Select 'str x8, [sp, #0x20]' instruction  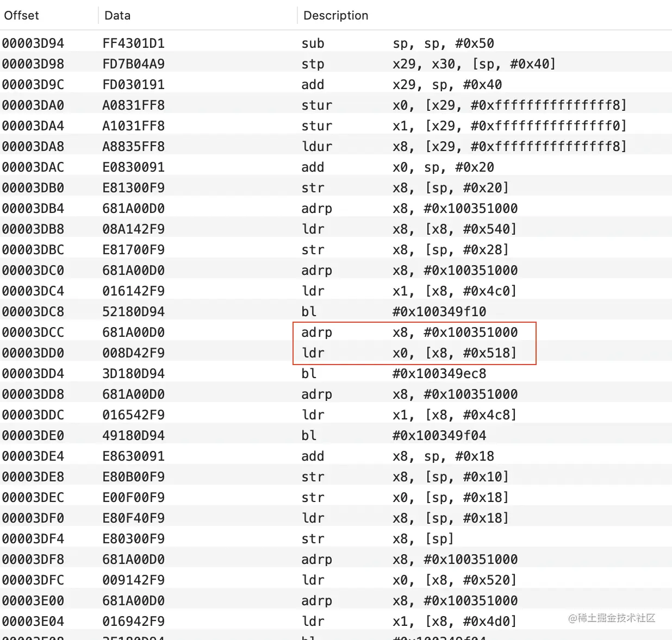(405, 188)
